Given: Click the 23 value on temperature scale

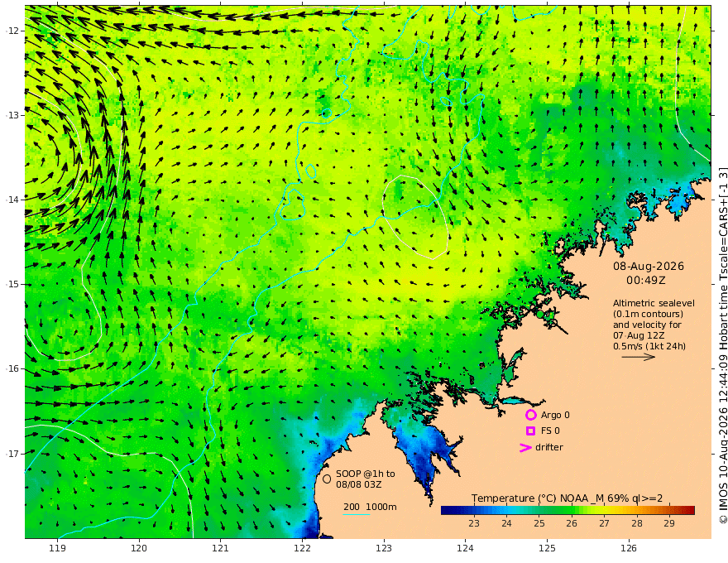Looking at the screenshot, I should tap(473, 523).
